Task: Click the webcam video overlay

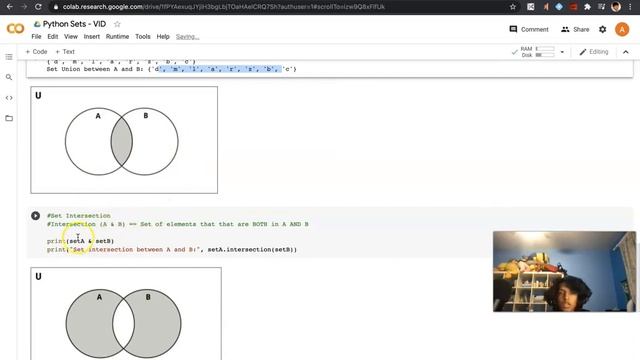Action: [x=564, y=271]
